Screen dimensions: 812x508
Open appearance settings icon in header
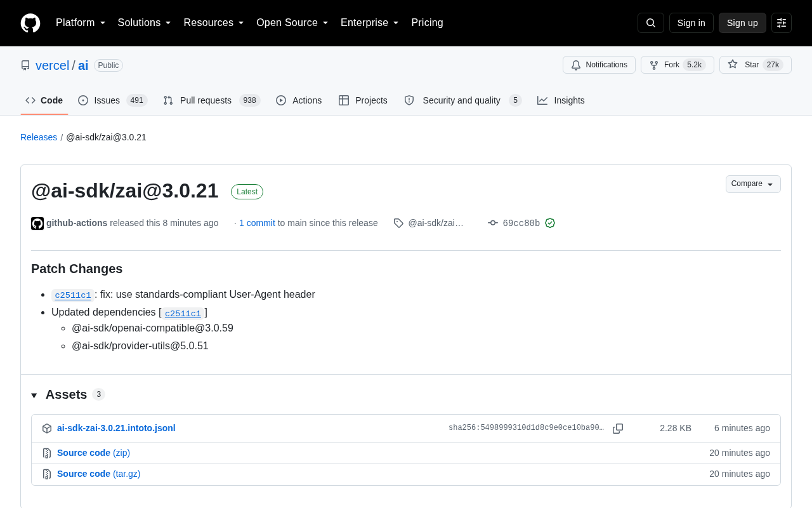782,23
